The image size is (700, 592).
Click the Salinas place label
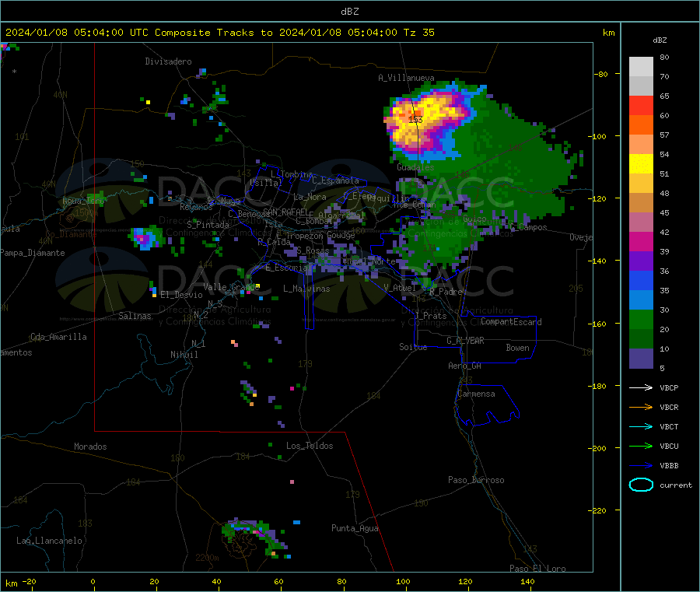135,316
